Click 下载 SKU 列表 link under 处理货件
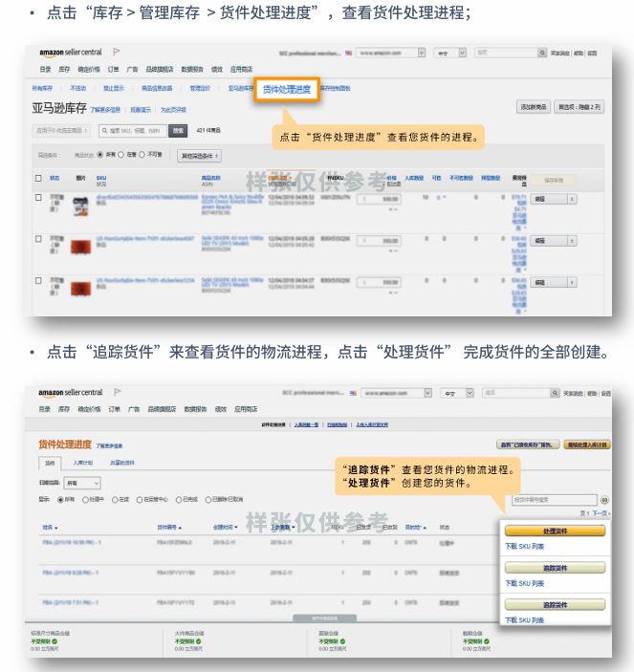The width and height of the screenshot is (634, 672). (524, 547)
